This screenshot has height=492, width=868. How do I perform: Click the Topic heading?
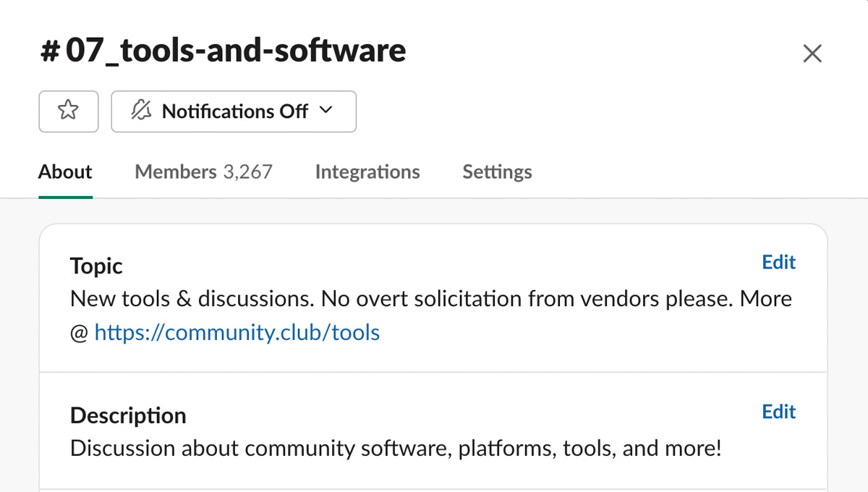tap(96, 266)
